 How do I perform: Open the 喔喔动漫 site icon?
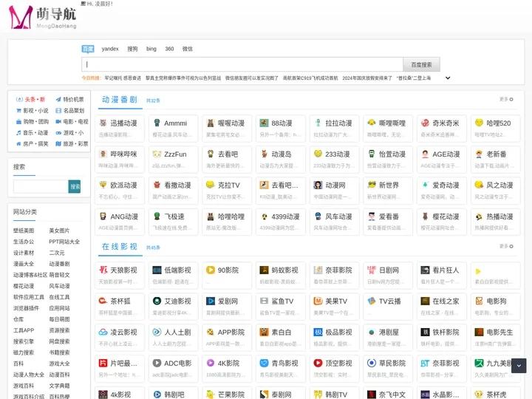click(x=211, y=123)
